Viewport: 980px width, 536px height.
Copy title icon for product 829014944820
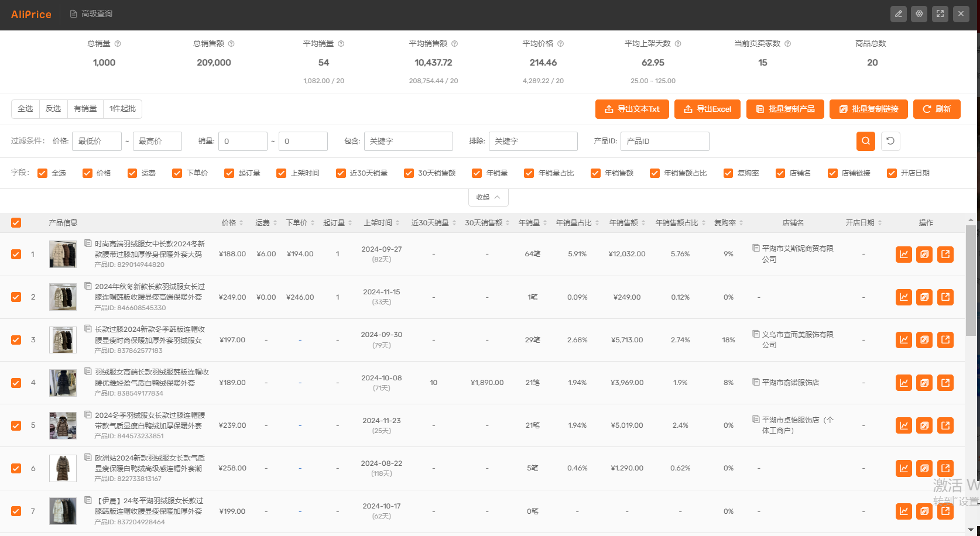(x=88, y=243)
